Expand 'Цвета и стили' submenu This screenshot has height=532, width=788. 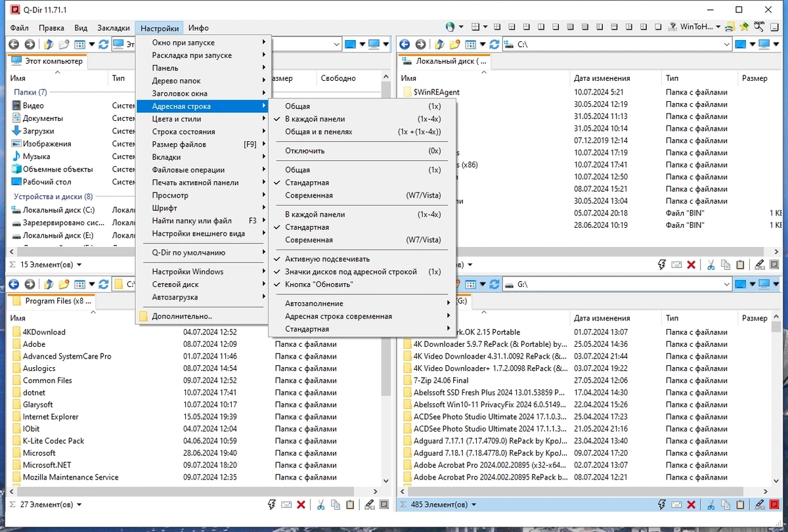(x=202, y=119)
